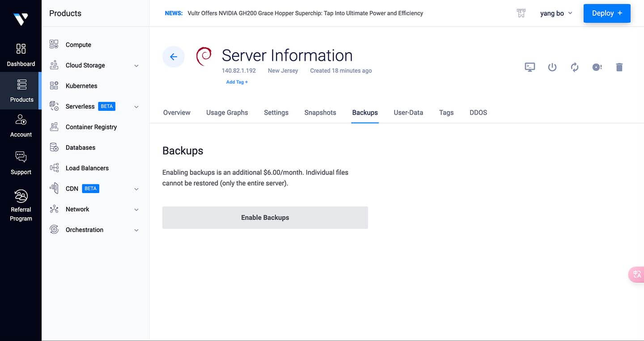Click the restart server icon
Screen dimensions: 644x341
575,67
